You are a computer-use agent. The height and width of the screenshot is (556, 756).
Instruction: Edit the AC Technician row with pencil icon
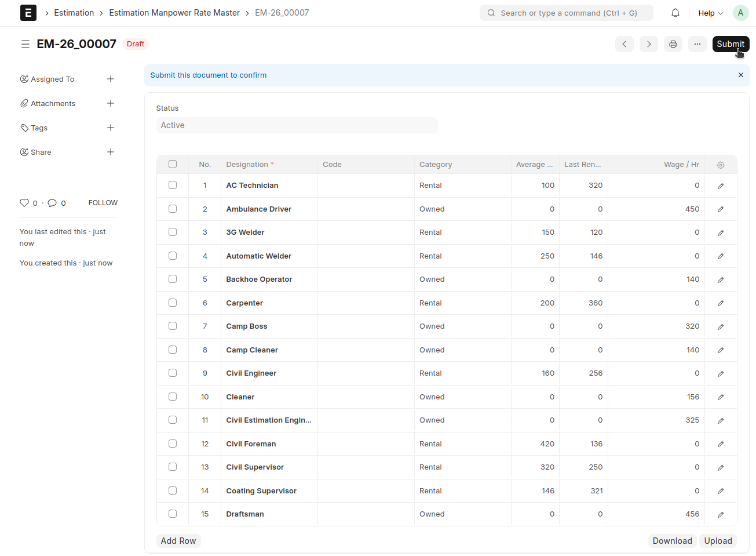point(720,186)
